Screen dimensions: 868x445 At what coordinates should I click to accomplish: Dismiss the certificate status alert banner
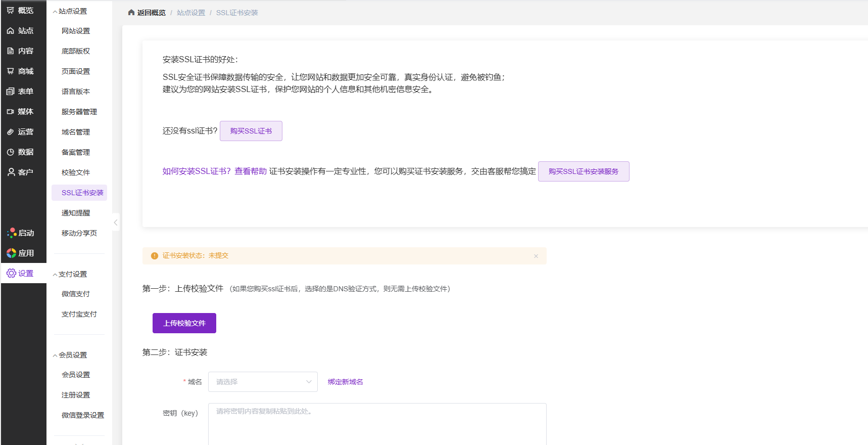[536, 256]
